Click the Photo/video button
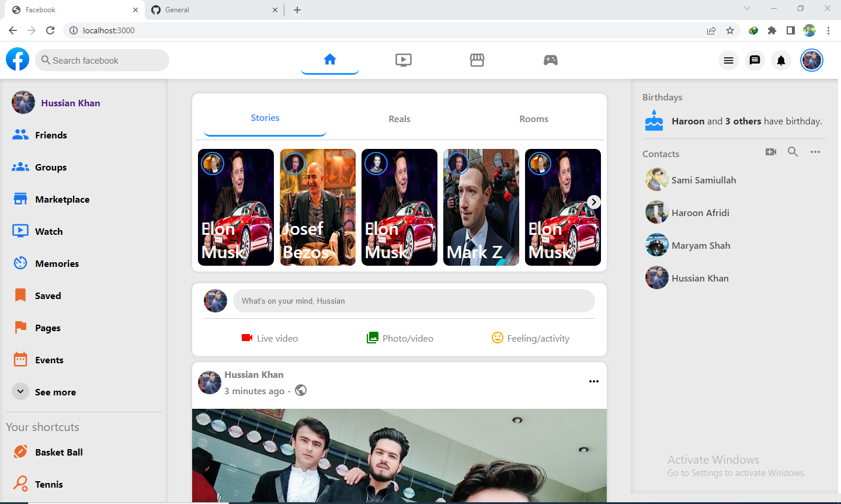The width and height of the screenshot is (841, 504). click(x=400, y=338)
